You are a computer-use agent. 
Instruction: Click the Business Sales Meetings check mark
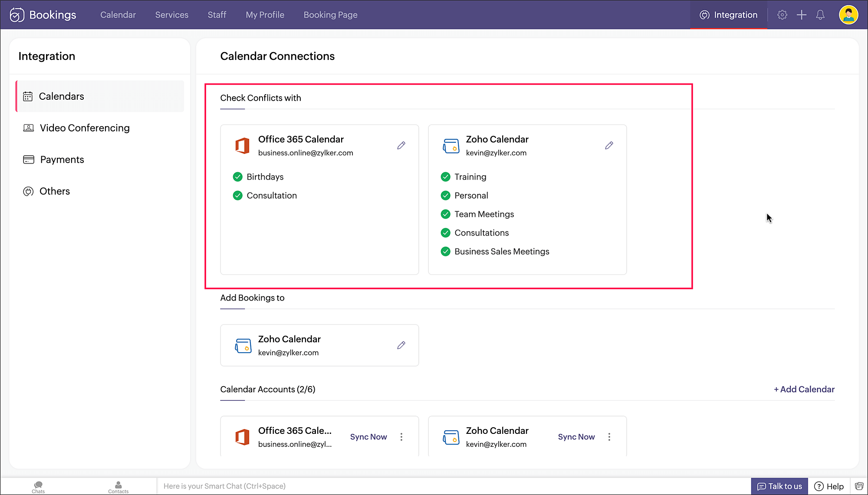(445, 251)
